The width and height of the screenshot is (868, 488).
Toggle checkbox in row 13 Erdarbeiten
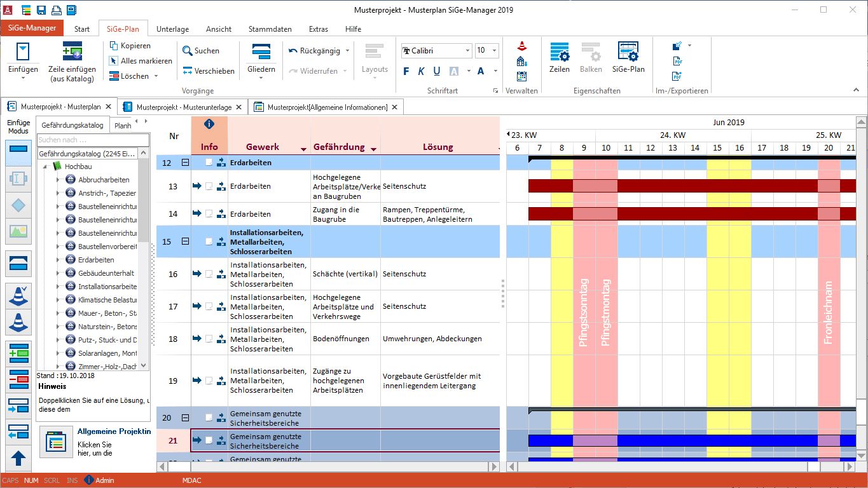209,186
